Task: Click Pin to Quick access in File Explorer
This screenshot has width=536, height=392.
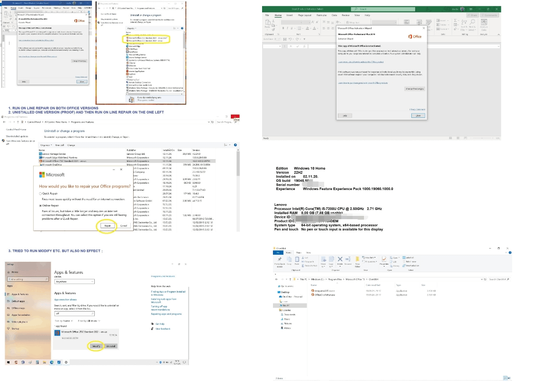Action: 280,261
